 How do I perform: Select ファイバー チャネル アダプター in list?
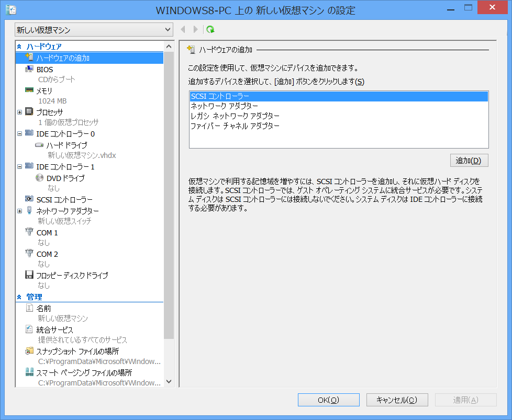pyautogui.click(x=339, y=126)
